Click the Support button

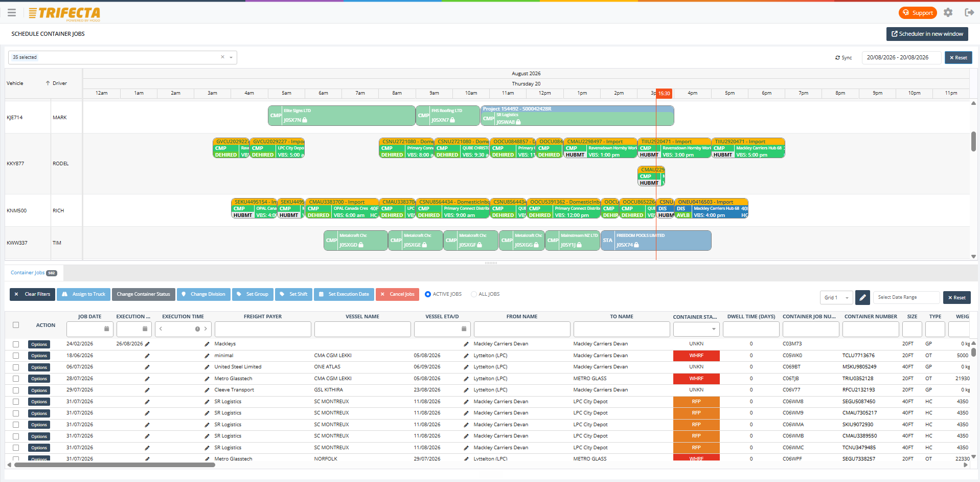click(918, 13)
